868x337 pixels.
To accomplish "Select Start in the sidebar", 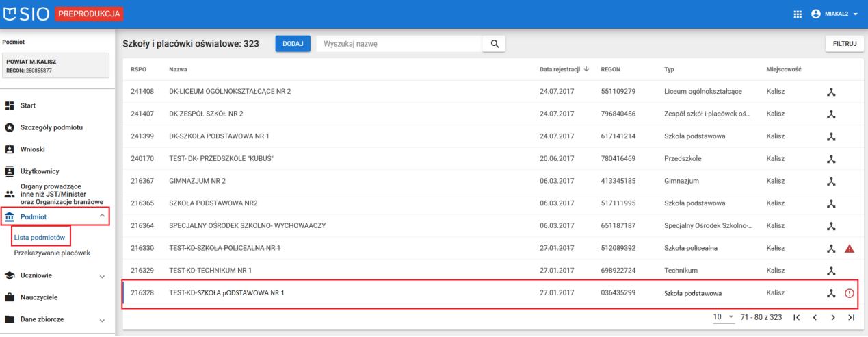I will pos(28,105).
